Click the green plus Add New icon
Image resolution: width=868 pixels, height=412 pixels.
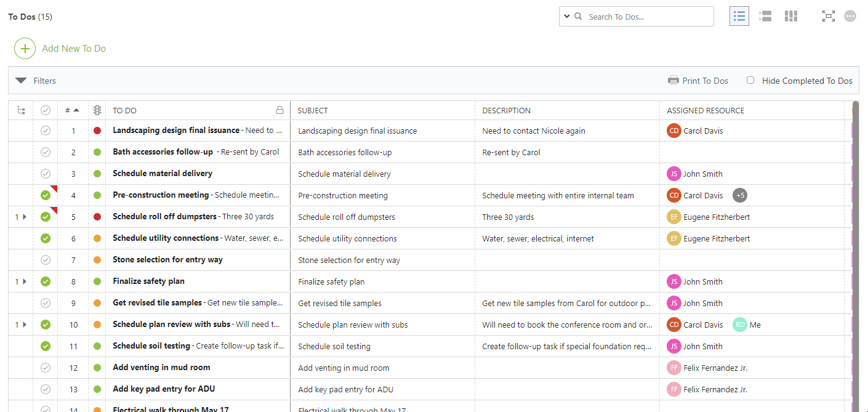tap(25, 49)
